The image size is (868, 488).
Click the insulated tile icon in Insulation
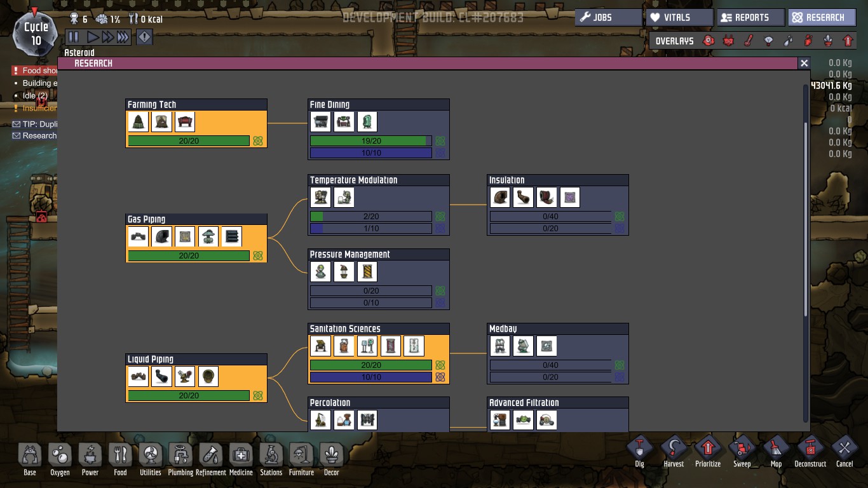[x=570, y=198]
